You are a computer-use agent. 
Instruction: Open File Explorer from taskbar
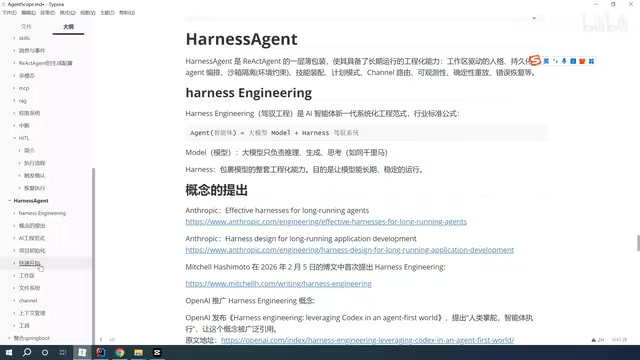point(138,352)
